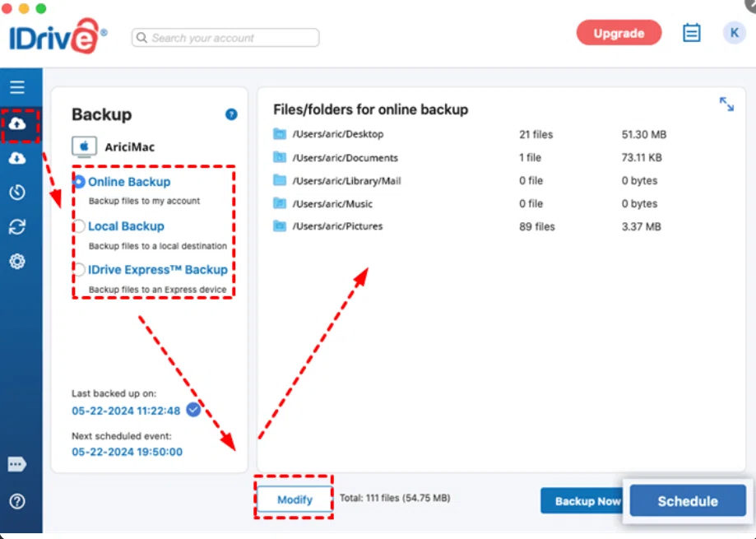Click the 51.30 MB size value
Screen dimensions: 756x539
point(643,134)
